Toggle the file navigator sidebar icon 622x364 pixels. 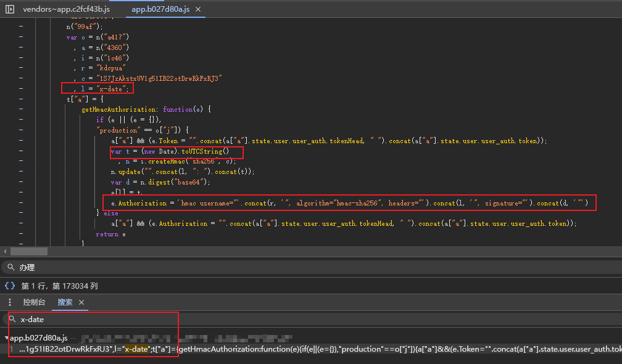(x=10, y=10)
